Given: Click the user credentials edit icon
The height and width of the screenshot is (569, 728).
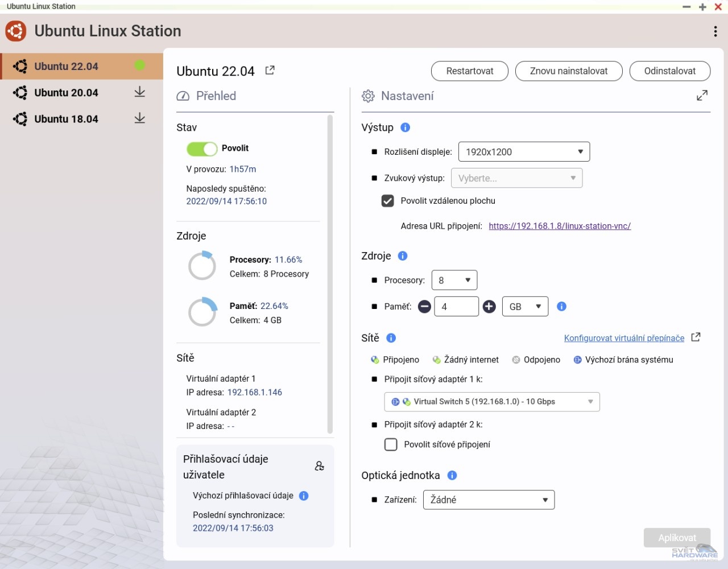Looking at the screenshot, I should [319, 466].
